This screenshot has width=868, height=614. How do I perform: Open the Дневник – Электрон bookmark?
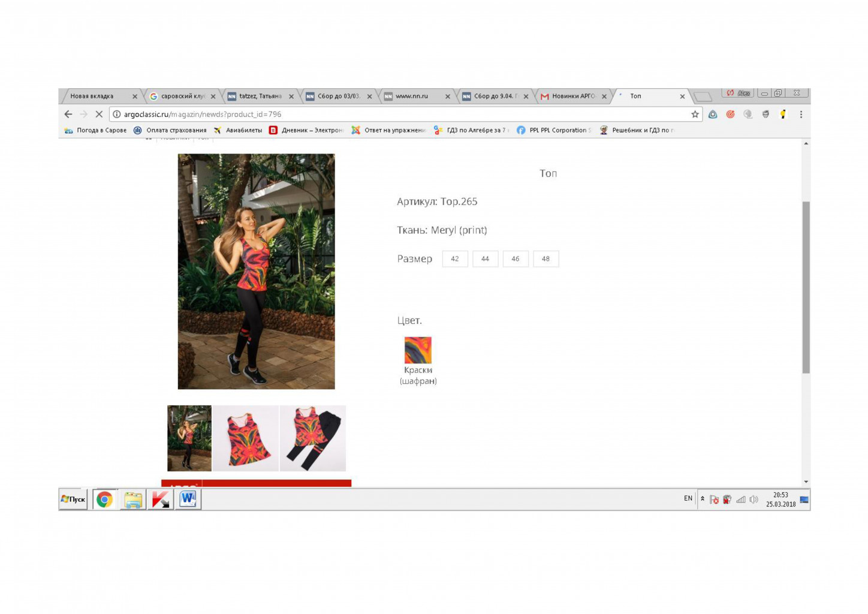coord(306,130)
